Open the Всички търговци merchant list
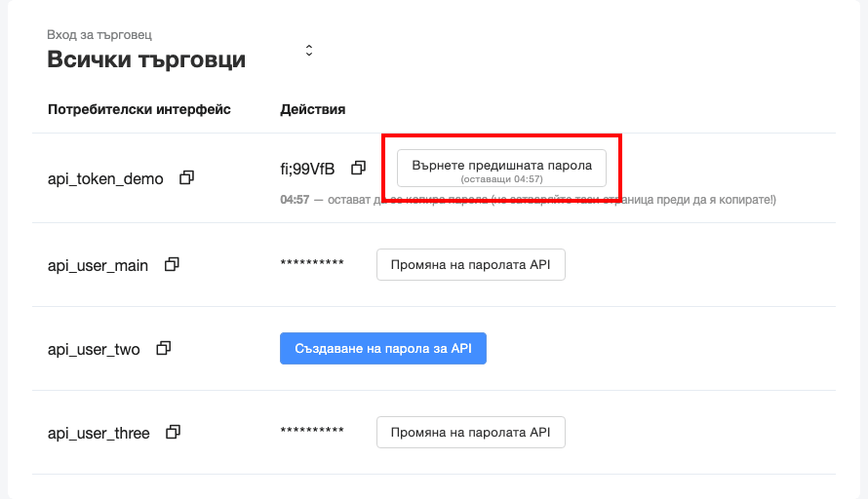Viewport: 868px width, 499px height. point(146,59)
